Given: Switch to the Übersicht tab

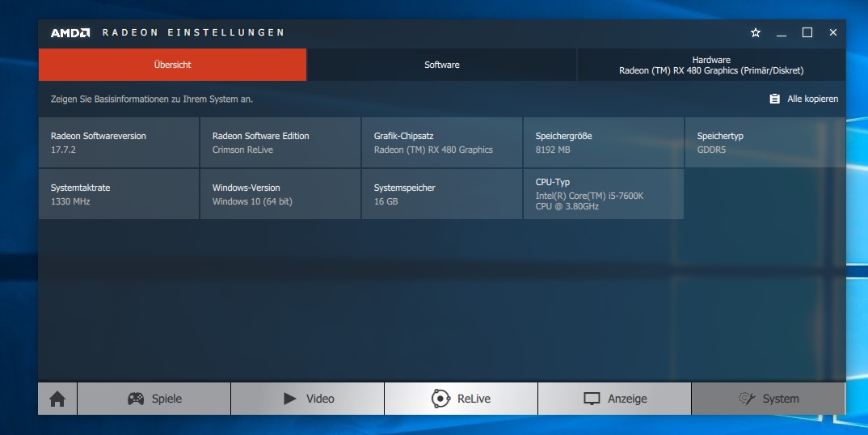Looking at the screenshot, I should click(x=172, y=65).
